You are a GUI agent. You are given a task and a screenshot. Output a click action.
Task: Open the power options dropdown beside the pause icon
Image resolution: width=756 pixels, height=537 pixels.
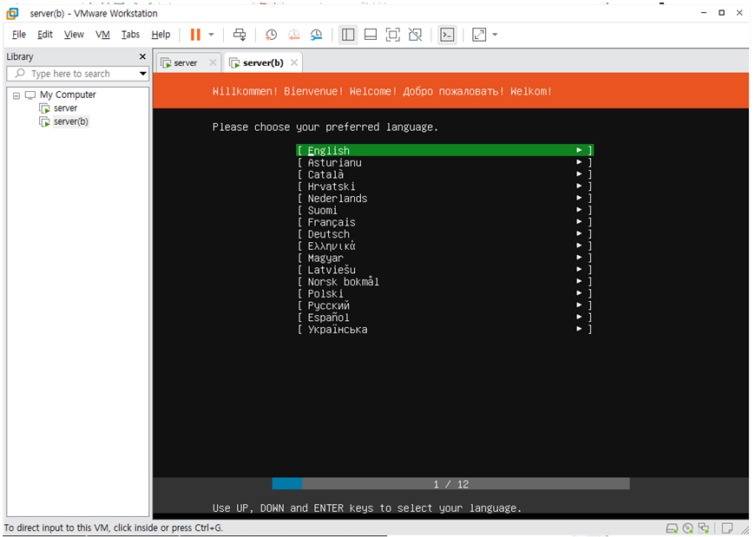point(211,34)
